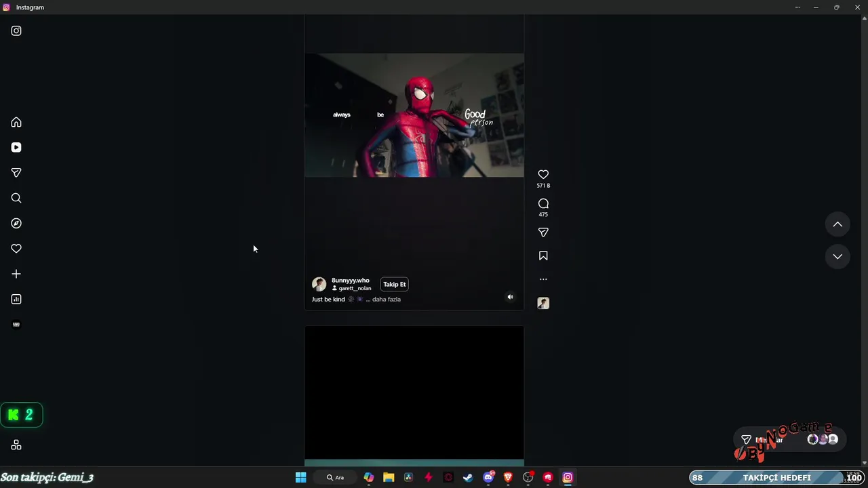Go to the previous reel with up chevron
The width and height of the screenshot is (868, 488).
[837, 224]
